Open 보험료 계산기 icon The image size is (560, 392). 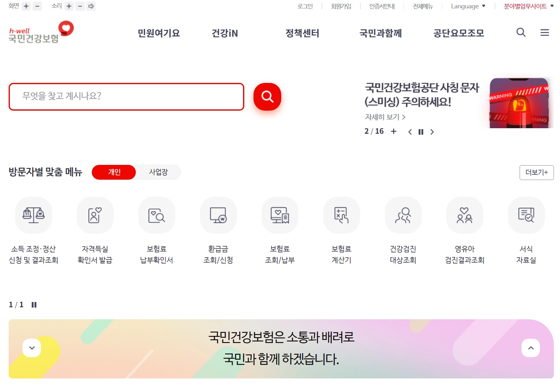342,215
